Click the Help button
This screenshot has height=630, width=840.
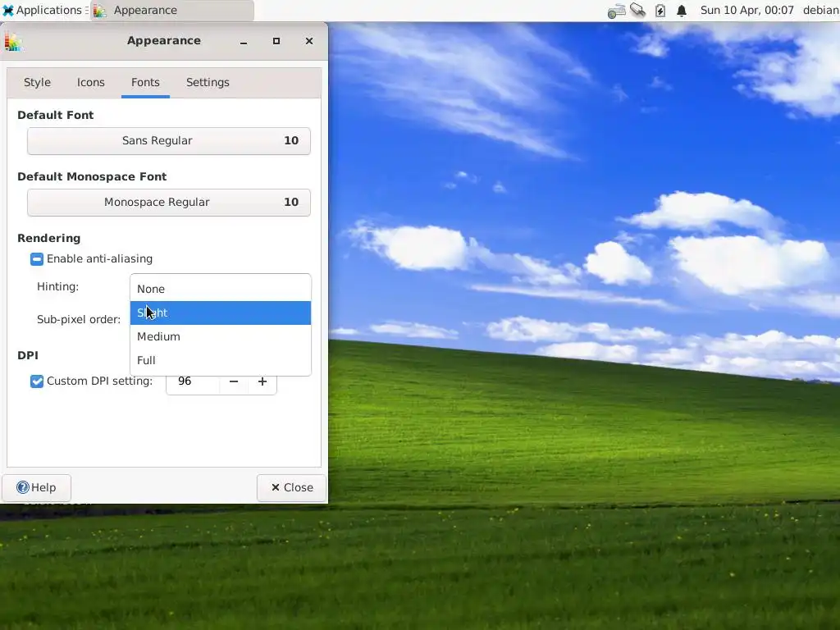[x=36, y=487]
